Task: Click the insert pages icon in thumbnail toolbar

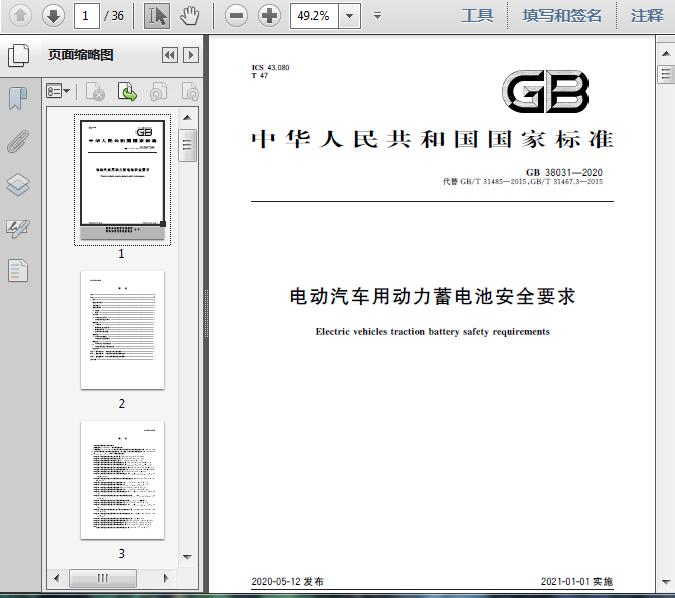Action: tap(127, 92)
